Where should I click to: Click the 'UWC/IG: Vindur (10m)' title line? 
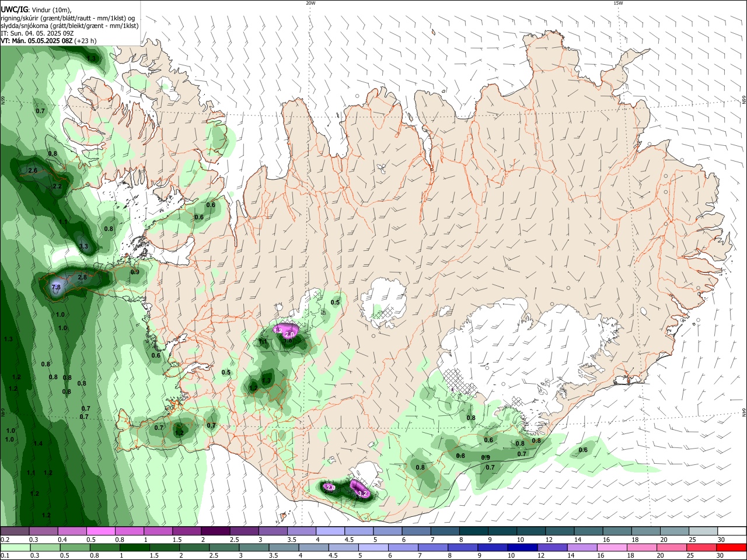click(x=36, y=9)
